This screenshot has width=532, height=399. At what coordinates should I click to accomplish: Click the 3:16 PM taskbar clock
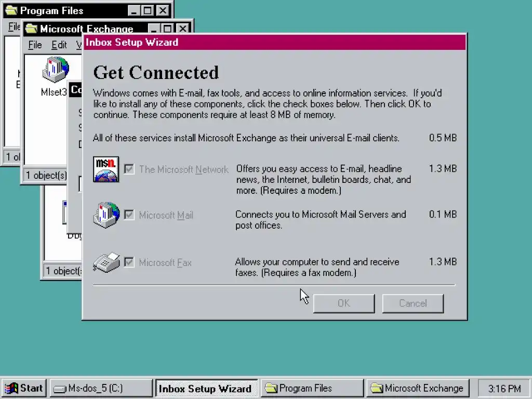[x=504, y=389]
